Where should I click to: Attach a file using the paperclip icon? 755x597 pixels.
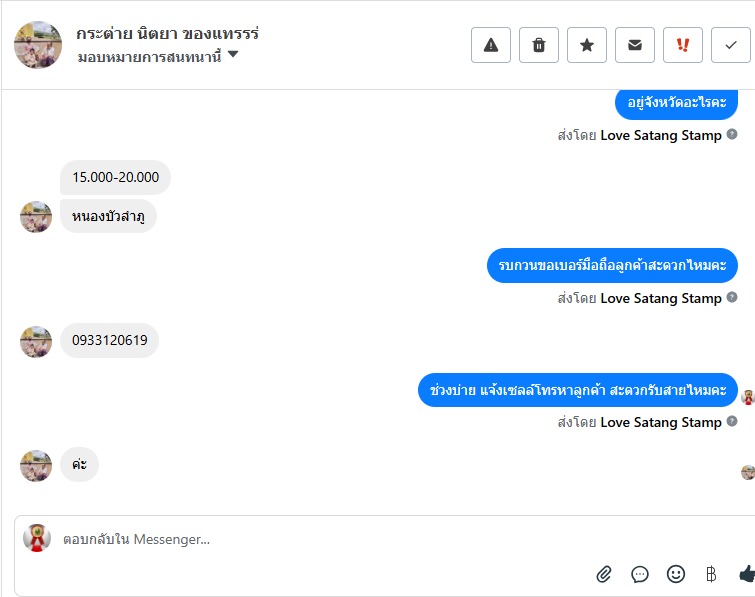point(604,574)
